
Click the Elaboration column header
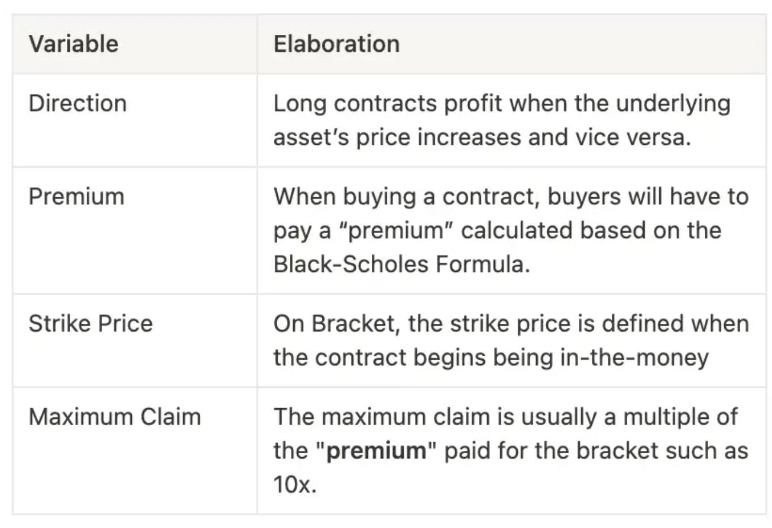coord(336,44)
